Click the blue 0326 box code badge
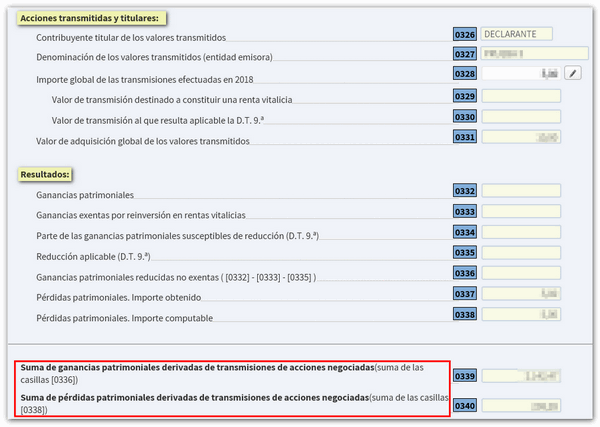This screenshot has width=600, height=427. pos(464,34)
